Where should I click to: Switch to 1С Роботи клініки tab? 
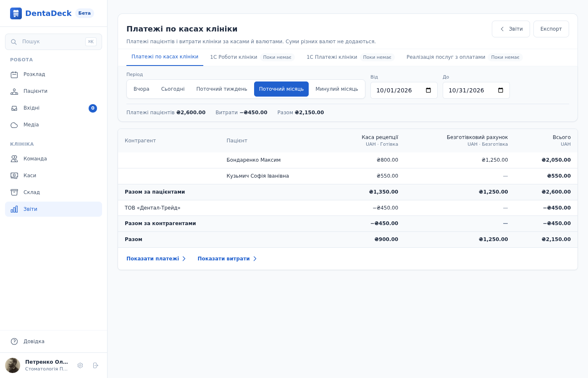pyautogui.click(x=252, y=57)
